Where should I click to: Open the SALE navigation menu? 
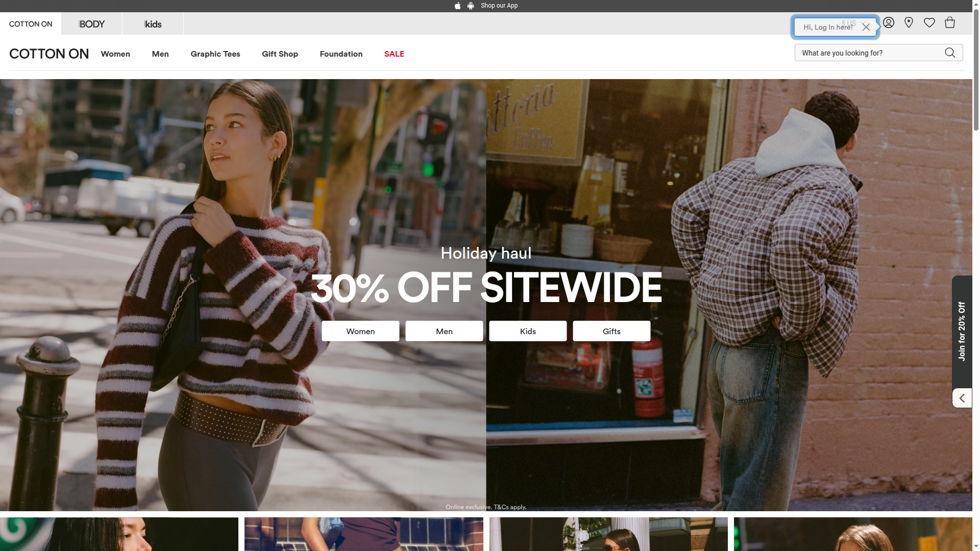coord(394,54)
